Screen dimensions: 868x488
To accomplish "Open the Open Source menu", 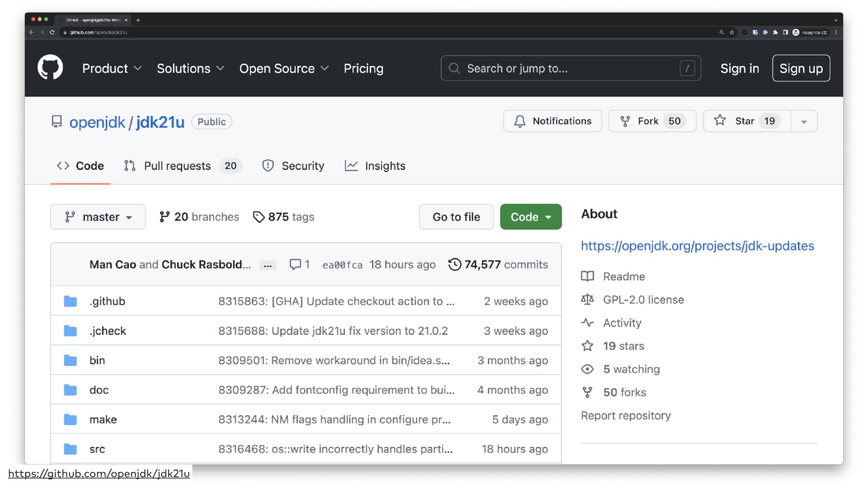I will (284, 68).
